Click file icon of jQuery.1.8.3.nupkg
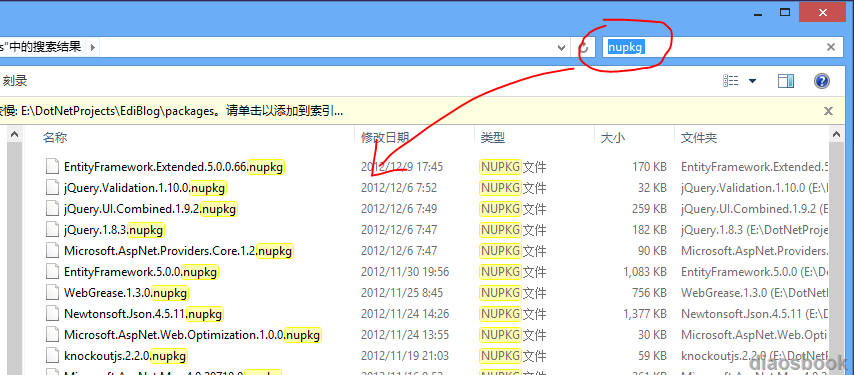Viewport: 854px width, 375px height. pyautogui.click(x=52, y=230)
